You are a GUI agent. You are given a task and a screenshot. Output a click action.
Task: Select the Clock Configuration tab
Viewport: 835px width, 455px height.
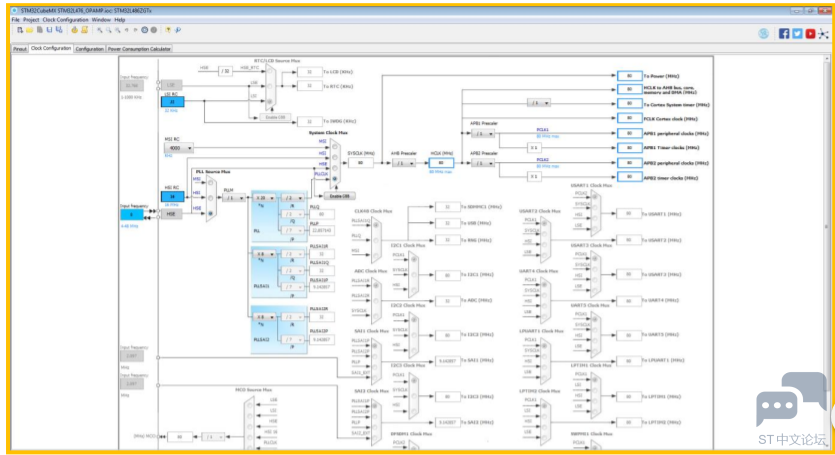[51, 48]
